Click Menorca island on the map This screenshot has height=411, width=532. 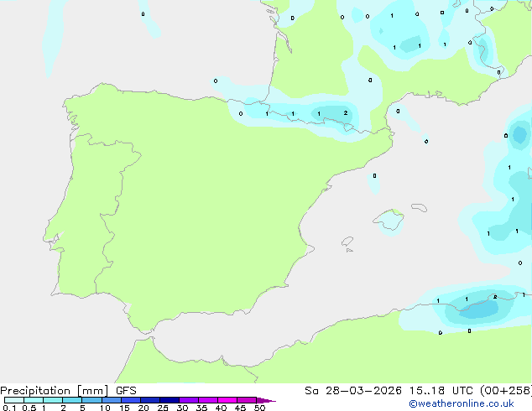click(420, 207)
